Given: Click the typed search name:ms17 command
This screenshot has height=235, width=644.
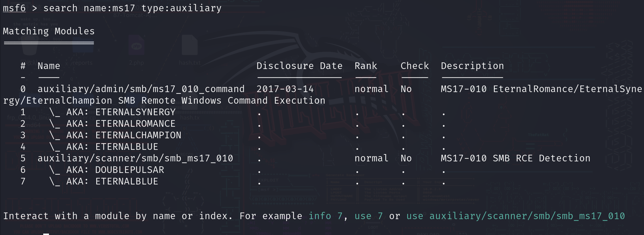Looking at the screenshot, I should pos(132,8).
